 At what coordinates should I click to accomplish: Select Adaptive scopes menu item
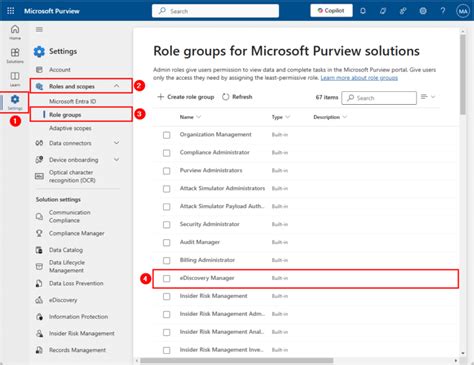coord(70,128)
